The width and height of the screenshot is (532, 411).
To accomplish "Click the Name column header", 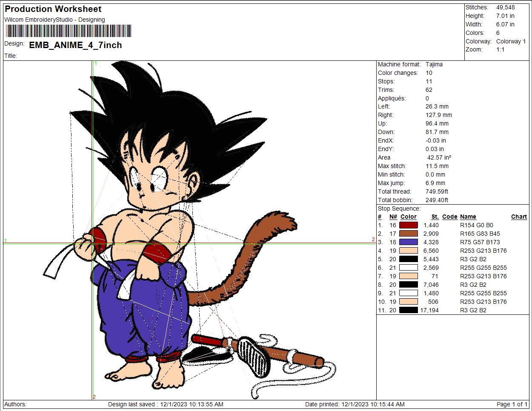I will (x=468, y=217).
